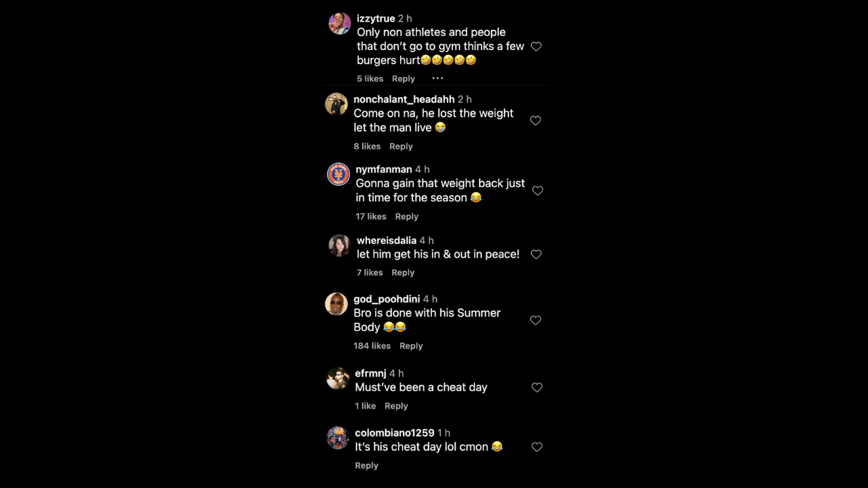Tap the heart on efrmnj's comment

tap(536, 387)
